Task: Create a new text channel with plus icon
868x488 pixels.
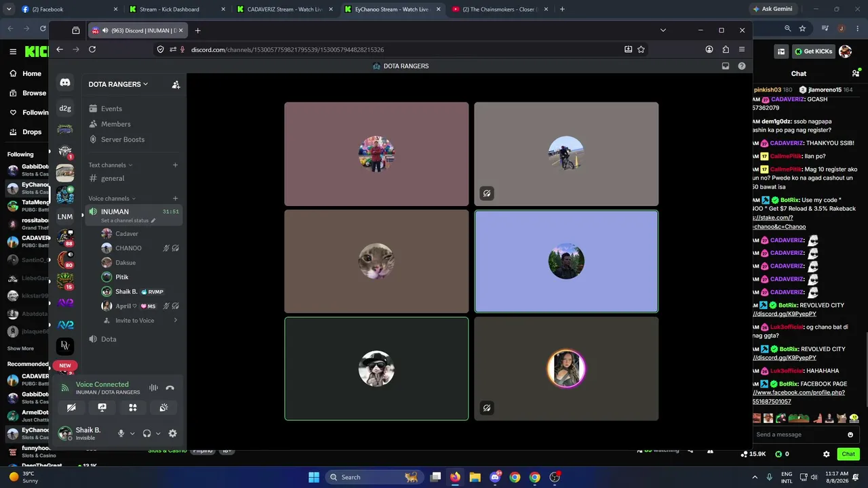Action: [175, 165]
